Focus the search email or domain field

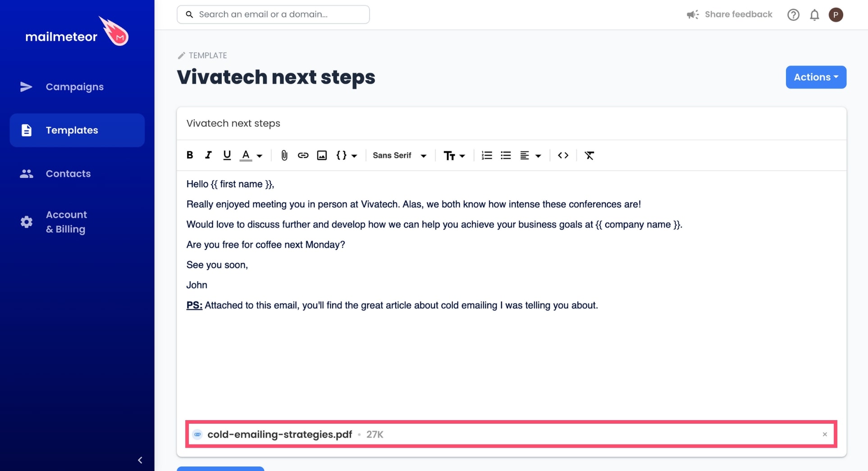coord(273,14)
